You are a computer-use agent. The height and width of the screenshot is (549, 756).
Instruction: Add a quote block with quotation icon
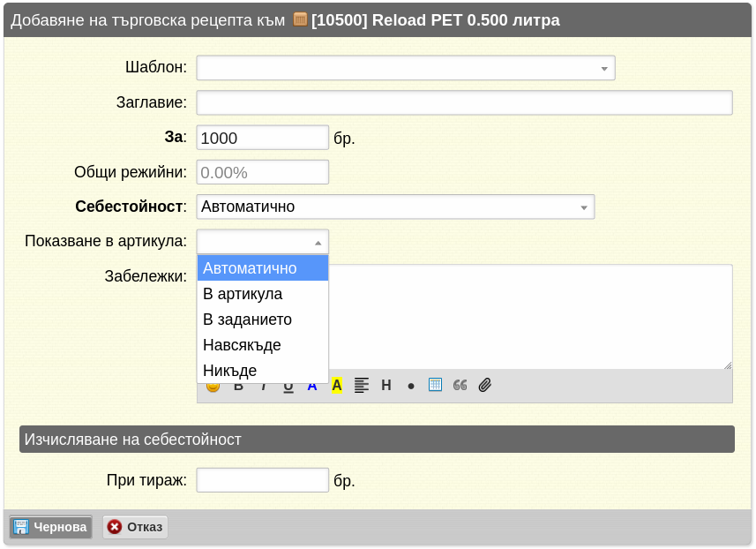tap(460, 385)
